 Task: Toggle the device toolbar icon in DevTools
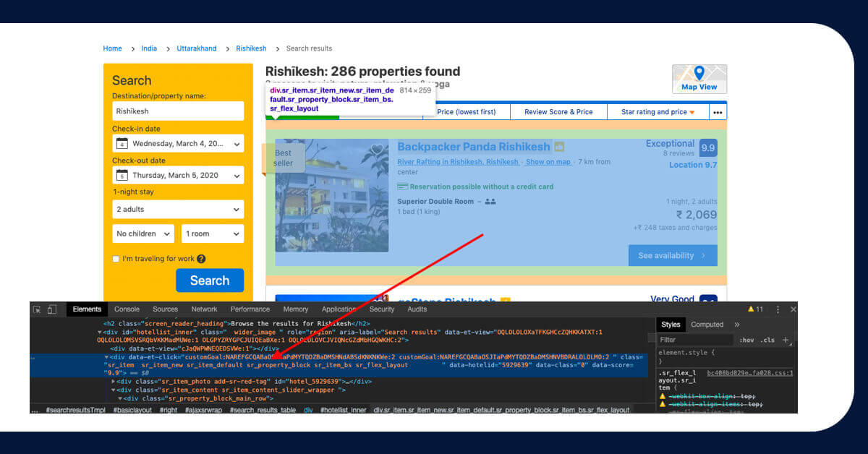click(x=52, y=309)
